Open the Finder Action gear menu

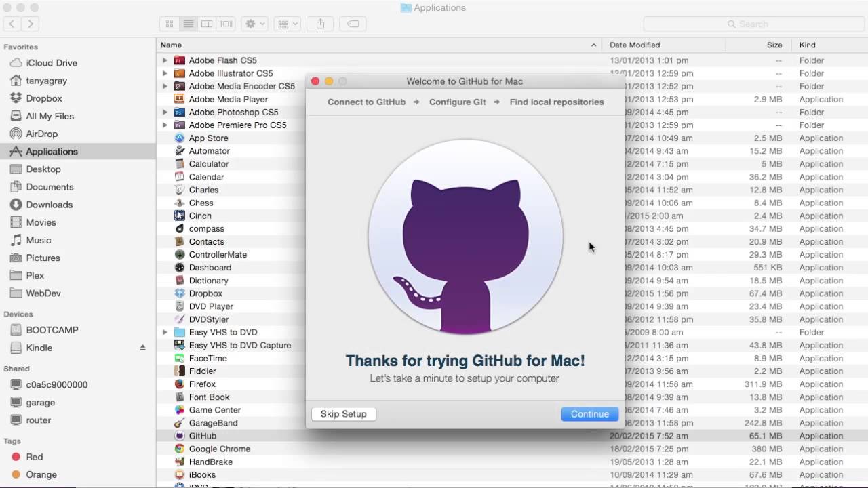tap(255, 24)
